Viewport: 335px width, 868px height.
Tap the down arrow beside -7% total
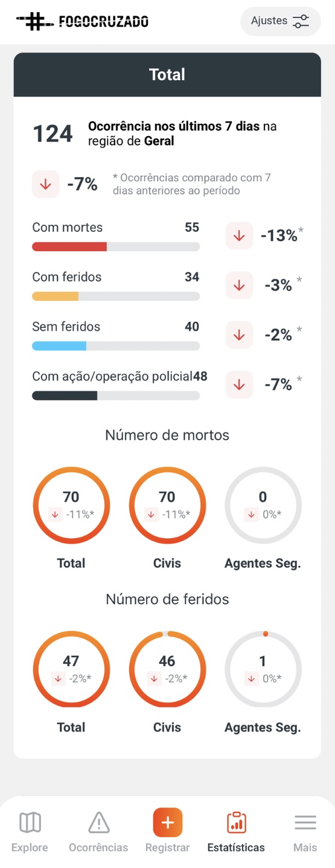click(46, 184)
